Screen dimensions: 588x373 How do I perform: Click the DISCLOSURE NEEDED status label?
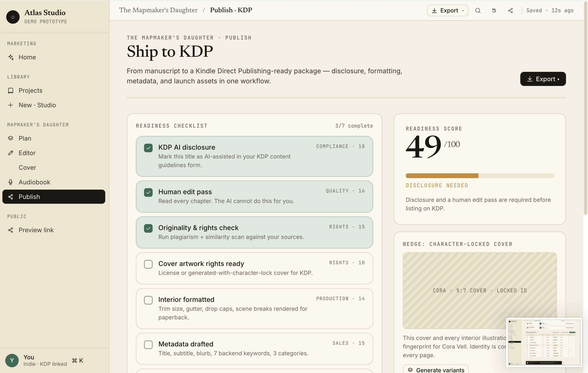tap(437, 186)
